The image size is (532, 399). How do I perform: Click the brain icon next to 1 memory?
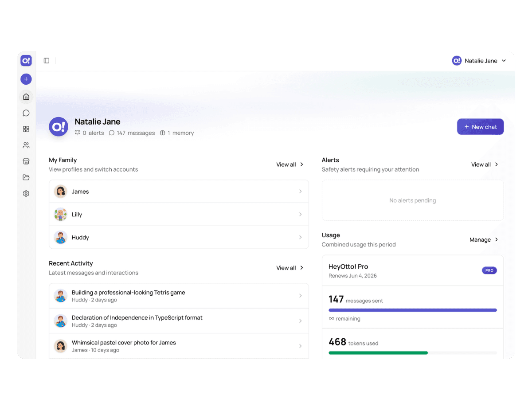163,133
